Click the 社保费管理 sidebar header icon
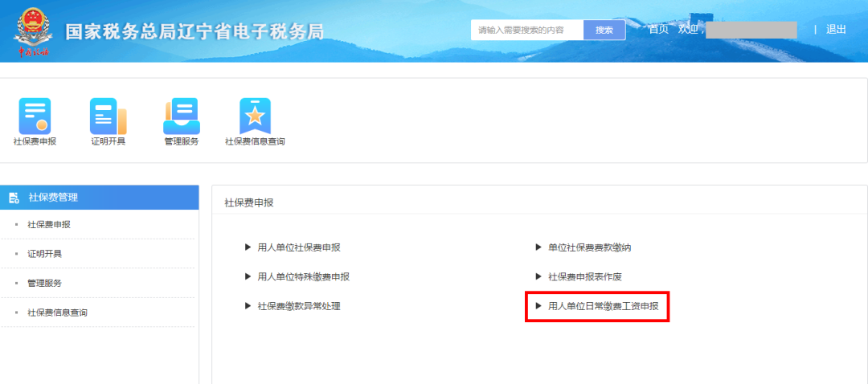The image size is (868, 384). 14,198
